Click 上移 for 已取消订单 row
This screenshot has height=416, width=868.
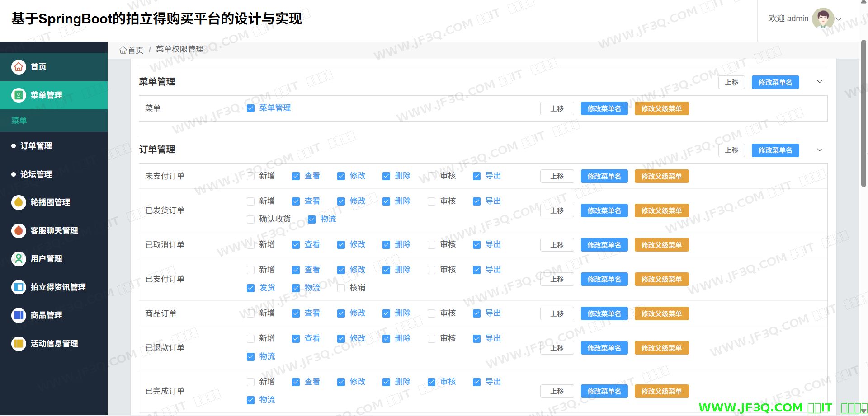pos(557,245)
